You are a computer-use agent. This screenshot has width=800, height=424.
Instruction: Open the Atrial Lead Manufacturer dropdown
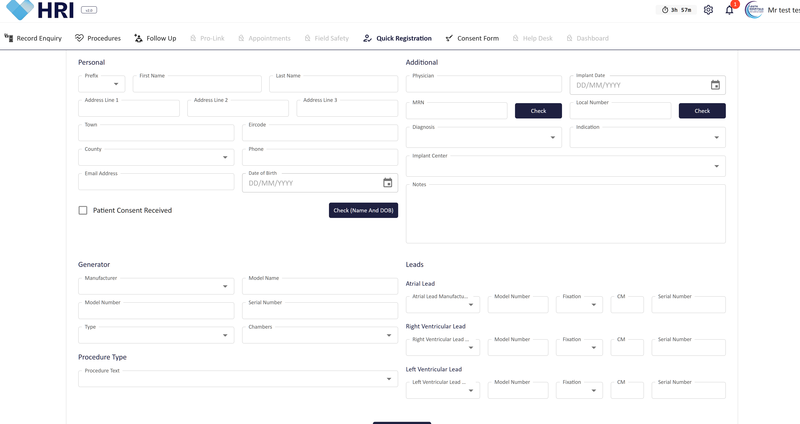pyautogui.click(x=443, y=305)
